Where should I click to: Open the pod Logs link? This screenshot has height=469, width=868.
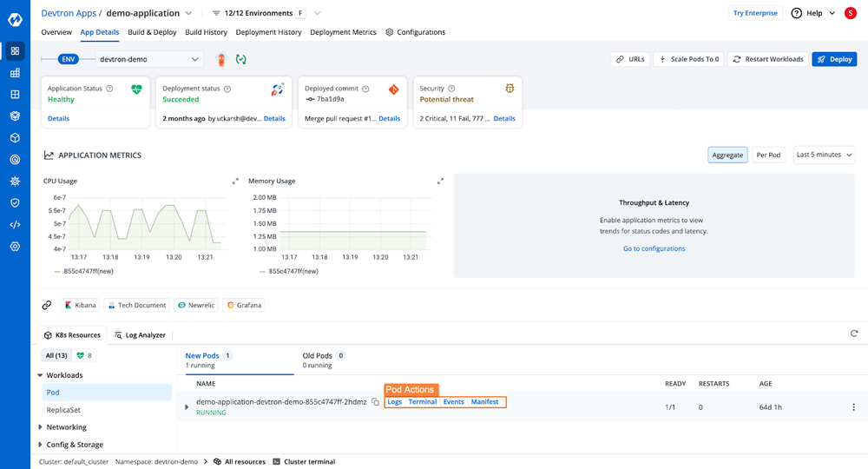(394, 402)
